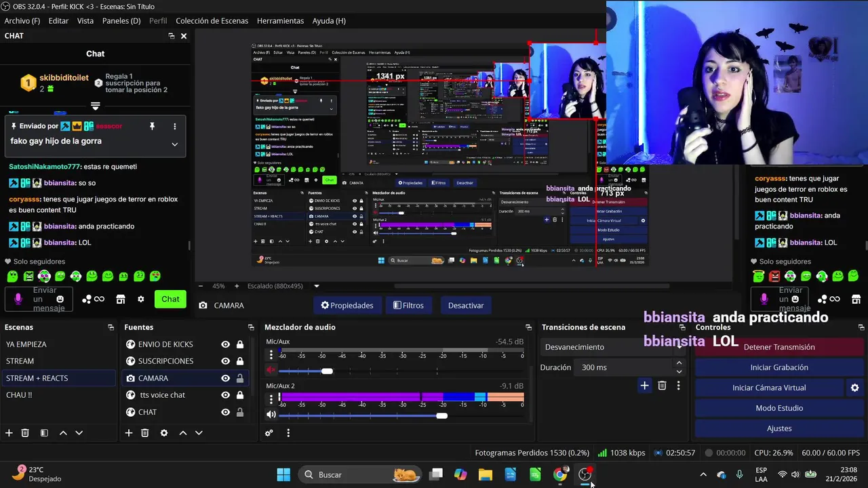Open the Vista menu

pos(85,21)
